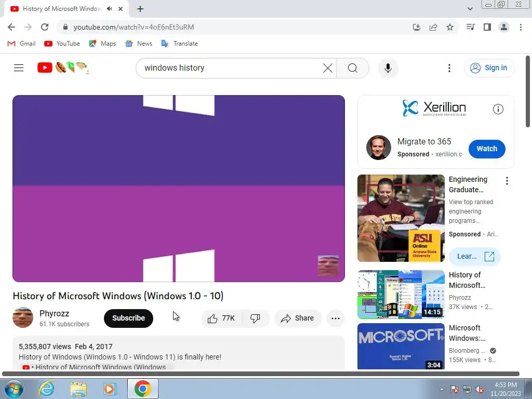Image resolution: width=532 pixels, height=399 pixels.
Task: Open a new tab with plus
Action: 140,9
